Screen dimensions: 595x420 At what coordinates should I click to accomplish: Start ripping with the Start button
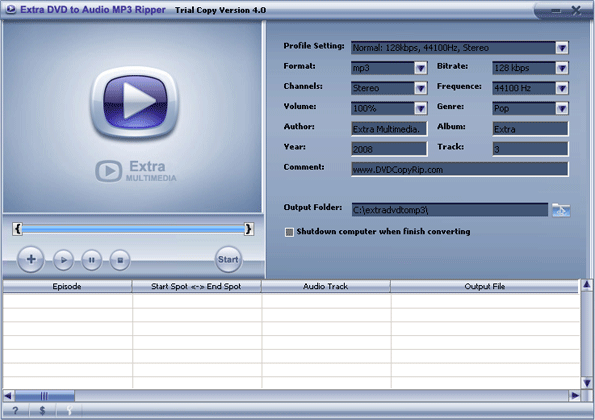[228, 260]
